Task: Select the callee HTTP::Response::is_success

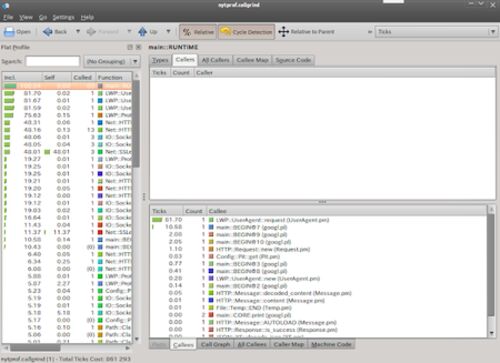Action: pos(318,330)
